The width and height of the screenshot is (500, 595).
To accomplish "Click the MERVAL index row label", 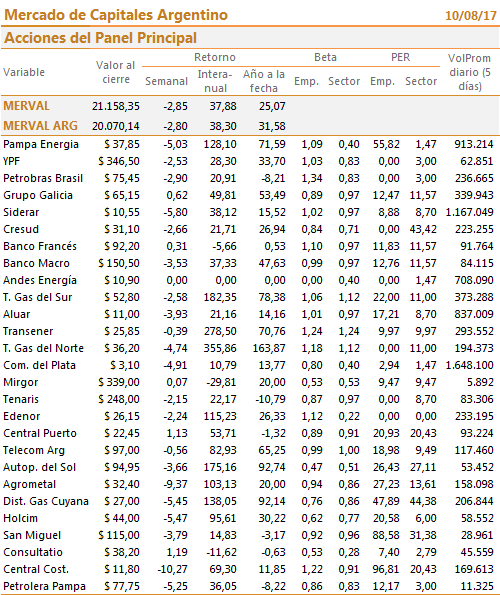I will click(27, 106).
